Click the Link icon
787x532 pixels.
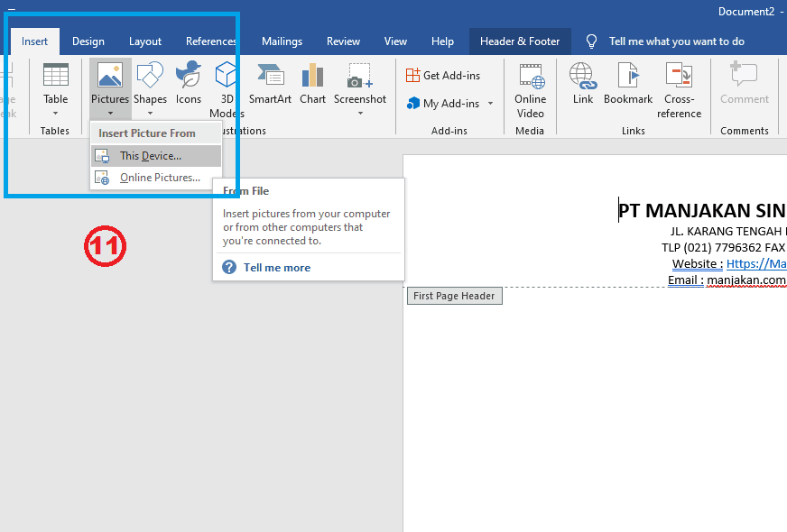583,75
